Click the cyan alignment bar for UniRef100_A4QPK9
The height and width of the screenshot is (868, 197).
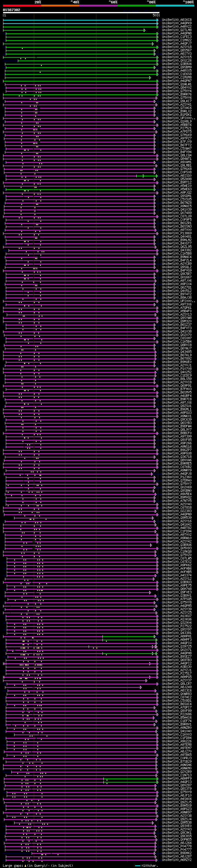(80, 24)
